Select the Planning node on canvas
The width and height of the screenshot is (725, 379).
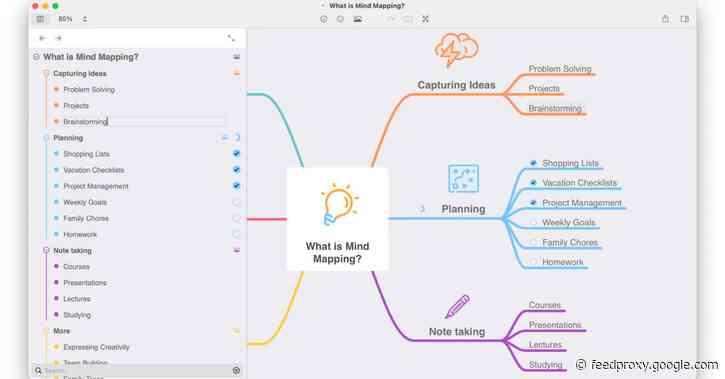[x=463, y=209]
